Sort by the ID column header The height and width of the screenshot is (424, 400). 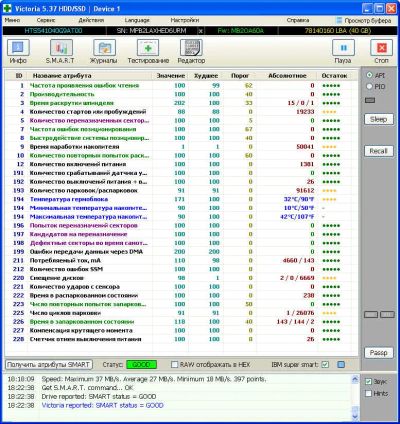pos(19,76)
